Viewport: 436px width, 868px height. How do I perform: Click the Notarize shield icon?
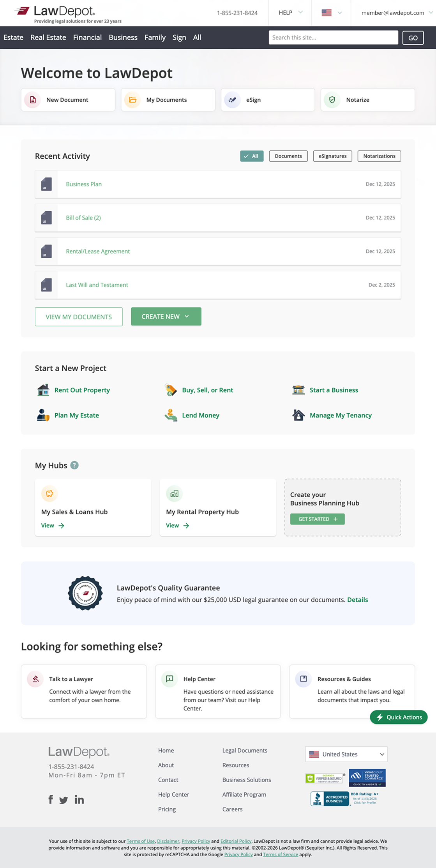click(x=332, y=100)
